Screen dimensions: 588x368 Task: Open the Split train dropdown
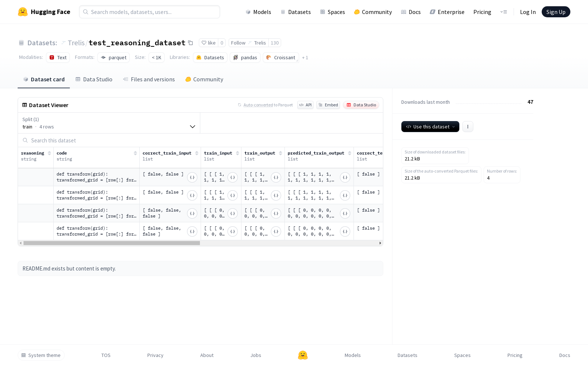109,123
